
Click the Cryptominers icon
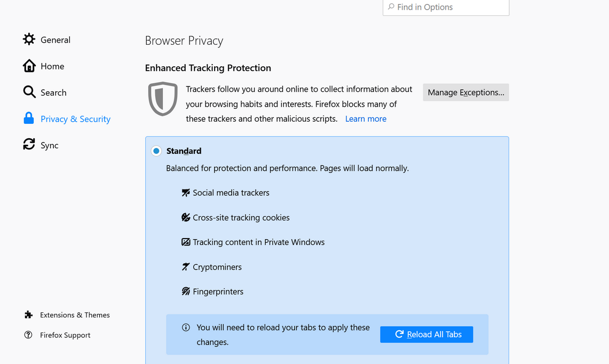[x=186, y=267]
